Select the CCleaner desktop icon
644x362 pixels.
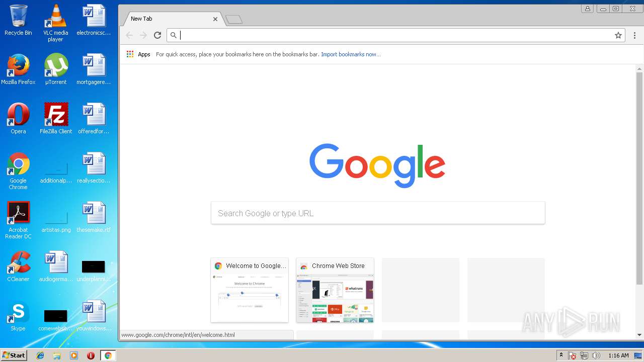18,266
